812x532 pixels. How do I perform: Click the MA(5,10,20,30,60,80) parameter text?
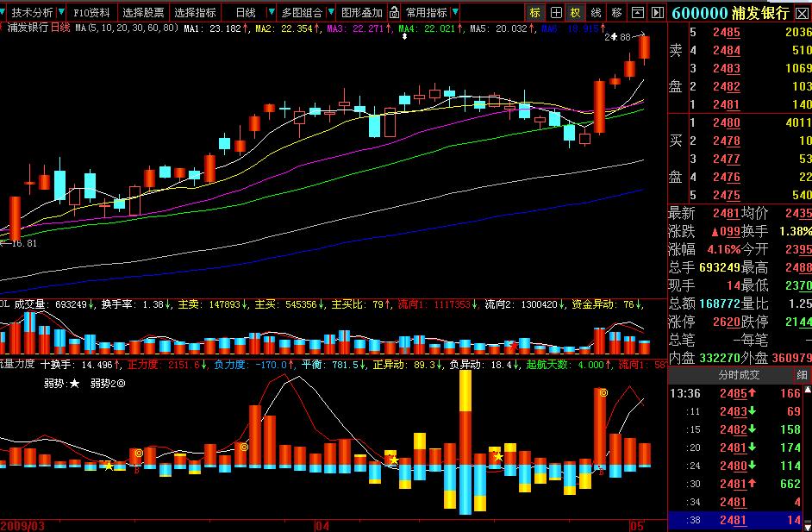[x=127, y=28]
